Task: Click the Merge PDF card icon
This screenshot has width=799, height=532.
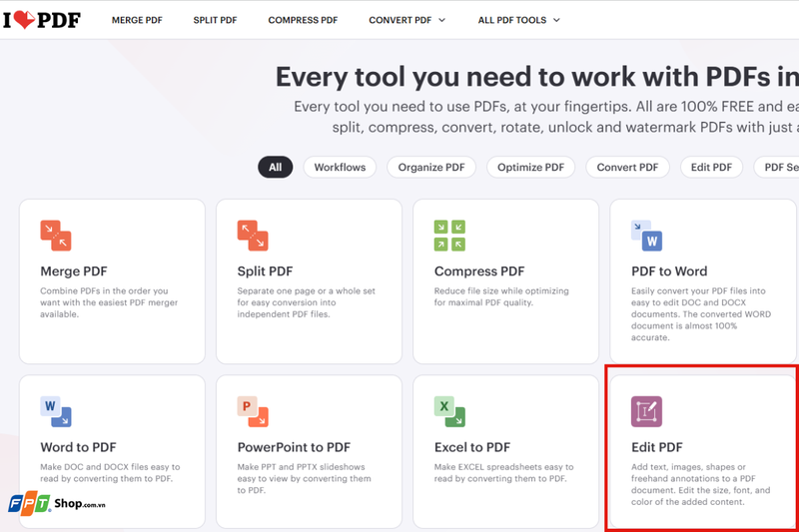Action: coord(56,236)
